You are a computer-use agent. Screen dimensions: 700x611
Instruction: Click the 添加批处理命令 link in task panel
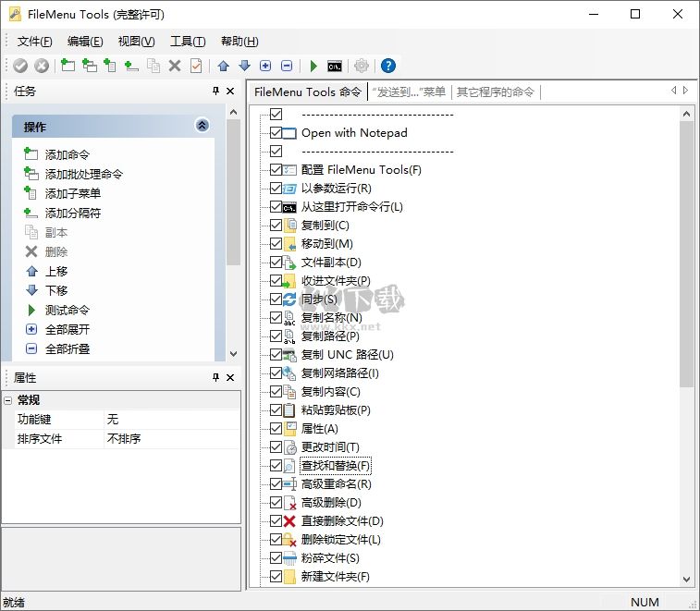click(83, 174)
